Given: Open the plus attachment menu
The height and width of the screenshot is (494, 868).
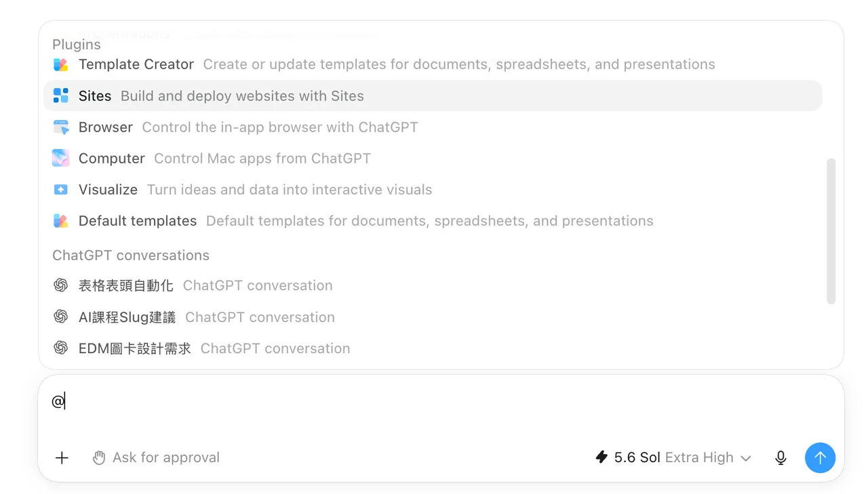Looking at the screenshot, I should point(62,458).
